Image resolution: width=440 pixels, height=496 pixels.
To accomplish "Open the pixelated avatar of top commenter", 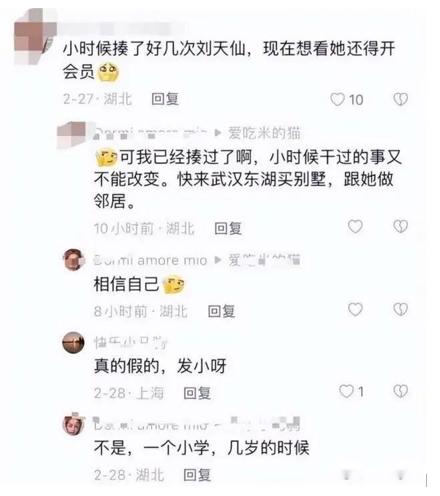I will 33,37.
